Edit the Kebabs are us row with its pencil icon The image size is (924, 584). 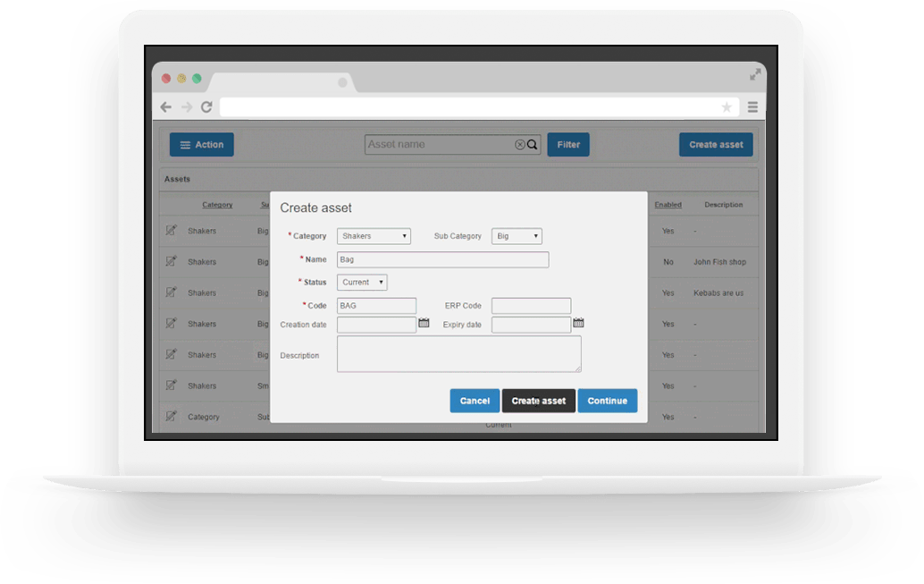(x=171, y=292)
